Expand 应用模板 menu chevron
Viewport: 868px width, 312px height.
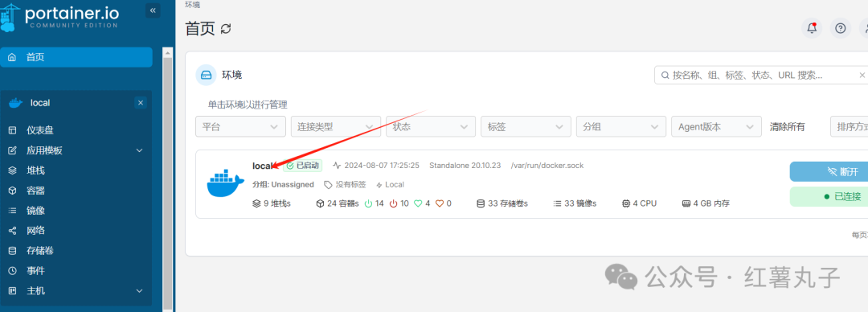[140, 150]
